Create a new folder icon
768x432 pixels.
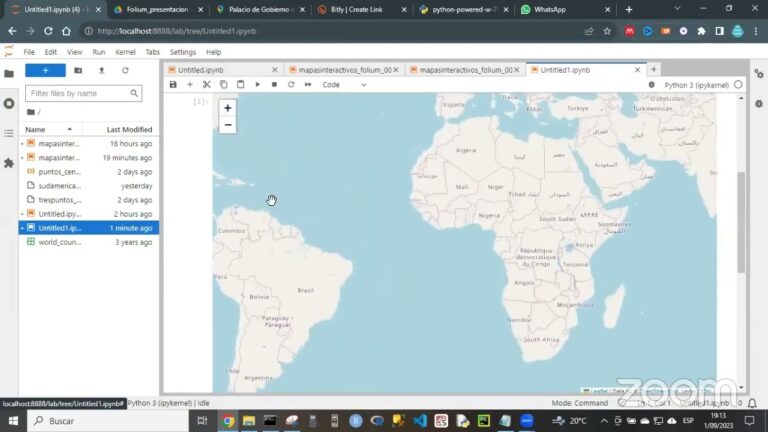tap(78, 71)
